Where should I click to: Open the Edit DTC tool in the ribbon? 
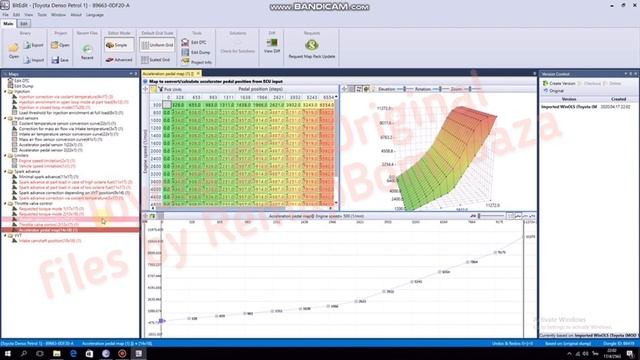click(194, 42)
